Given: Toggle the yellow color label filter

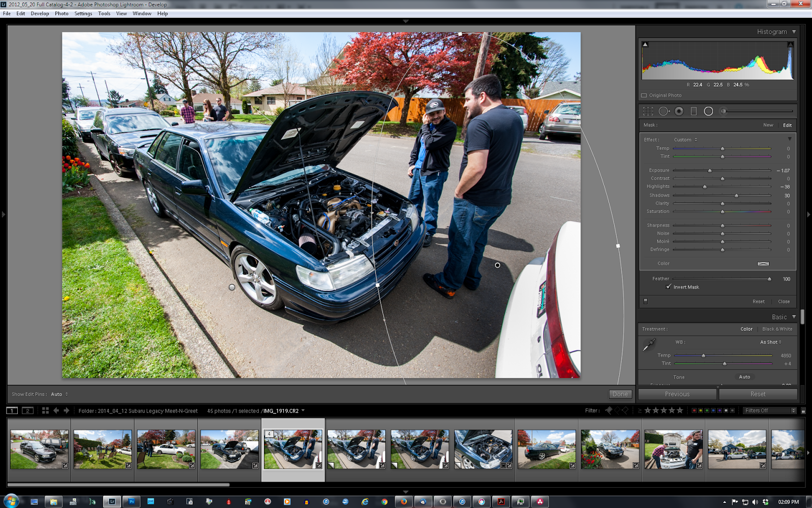Looking at the screenshot, I should coord(701,410).
